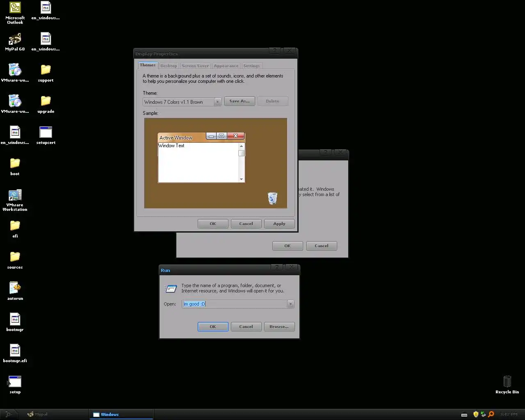Select the bootmgr file icon

(x=15, y=322)
